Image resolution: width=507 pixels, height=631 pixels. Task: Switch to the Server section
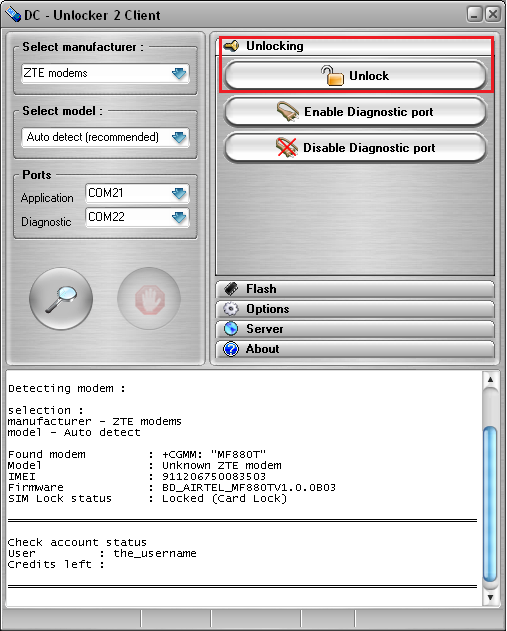(355, 329)
